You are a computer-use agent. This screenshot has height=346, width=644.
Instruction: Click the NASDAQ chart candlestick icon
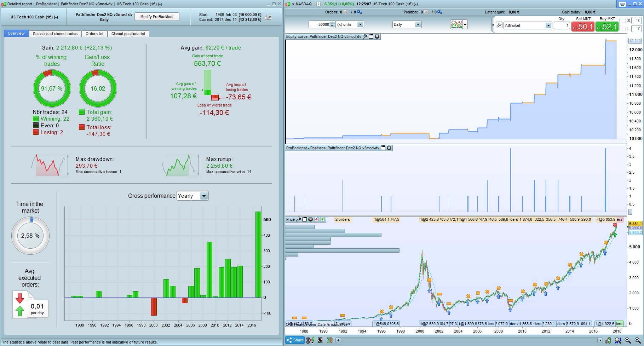pyautogui.click(x=288, y=4)
